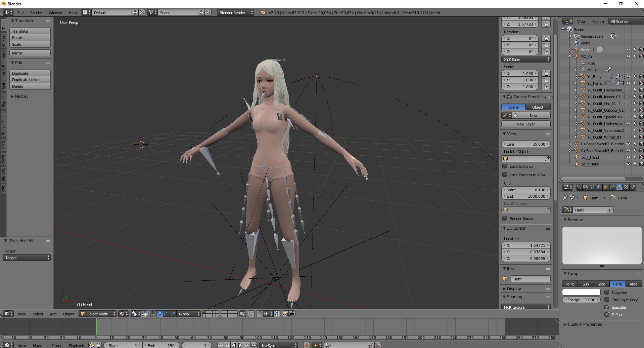This screenshot has height=348, width=644.
Task: Toggle the snap magnet icon
Action: (259, 314)
